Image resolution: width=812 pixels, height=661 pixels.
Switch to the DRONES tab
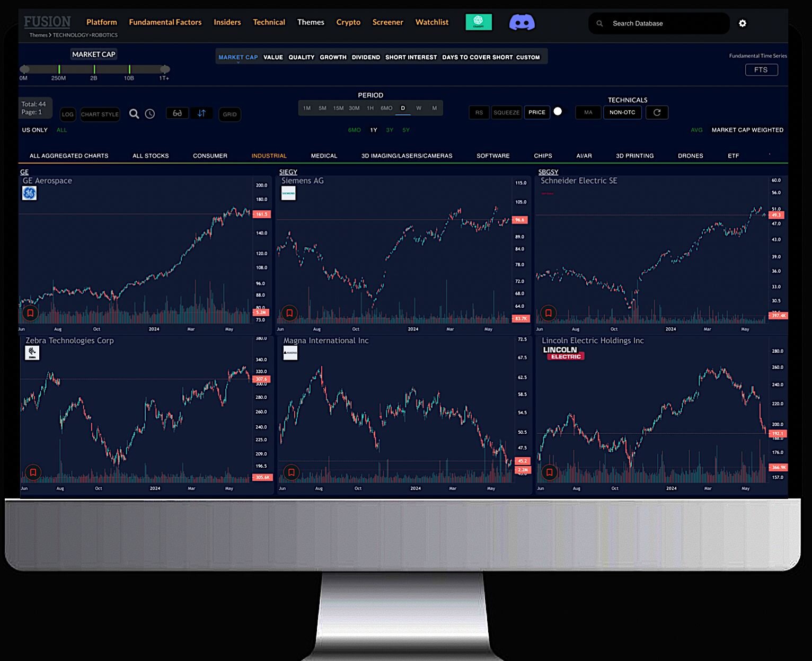point(691,156)
